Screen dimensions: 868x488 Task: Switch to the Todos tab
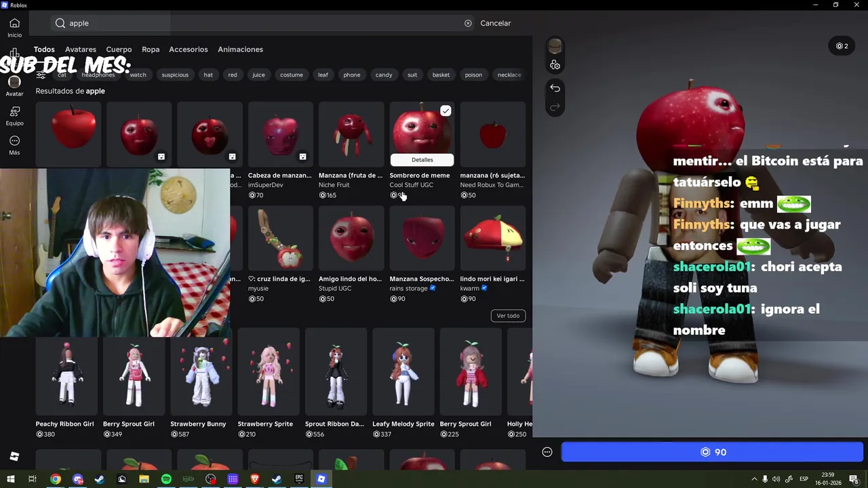[44, 49]
